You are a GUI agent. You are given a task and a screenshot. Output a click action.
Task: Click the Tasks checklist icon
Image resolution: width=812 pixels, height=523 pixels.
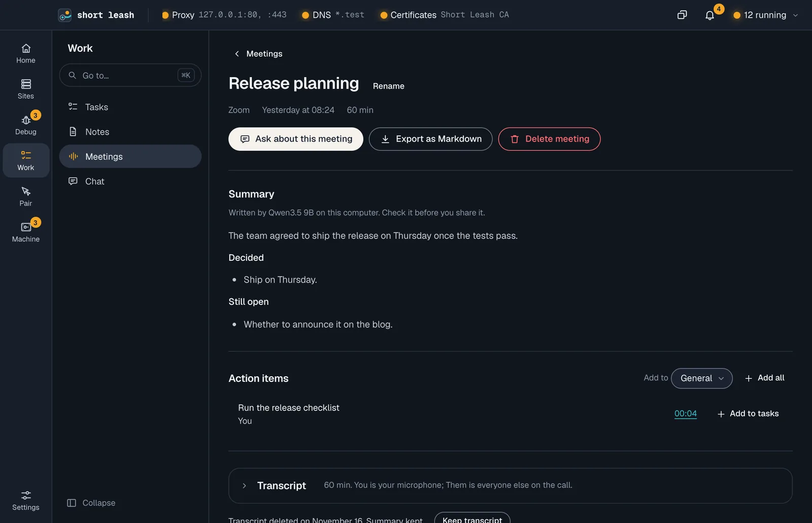tap(73, 107)
